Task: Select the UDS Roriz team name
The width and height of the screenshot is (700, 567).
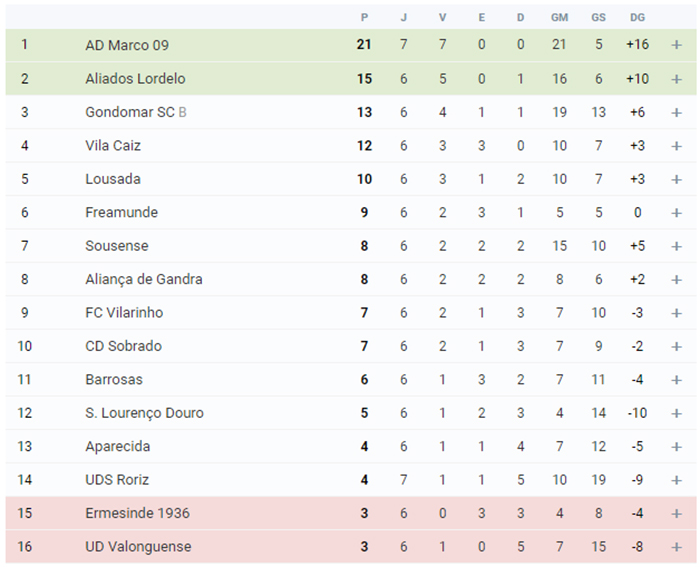Action: [x=117, y=480]
